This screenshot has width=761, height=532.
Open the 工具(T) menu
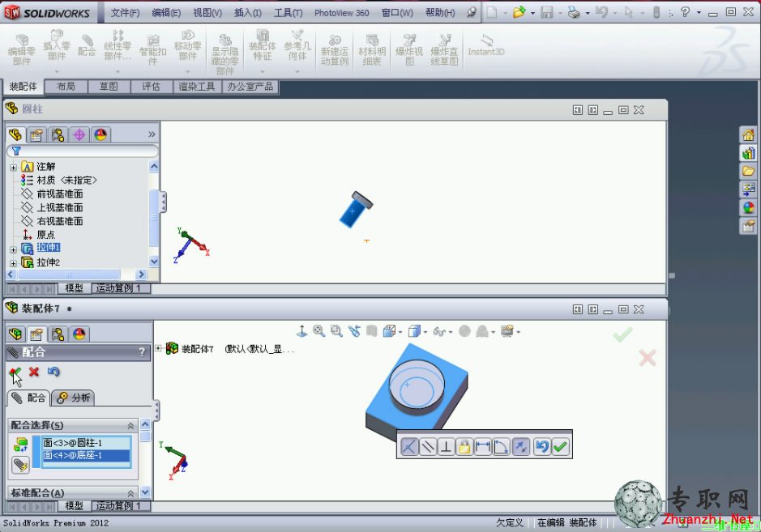(x=288, y=13)
